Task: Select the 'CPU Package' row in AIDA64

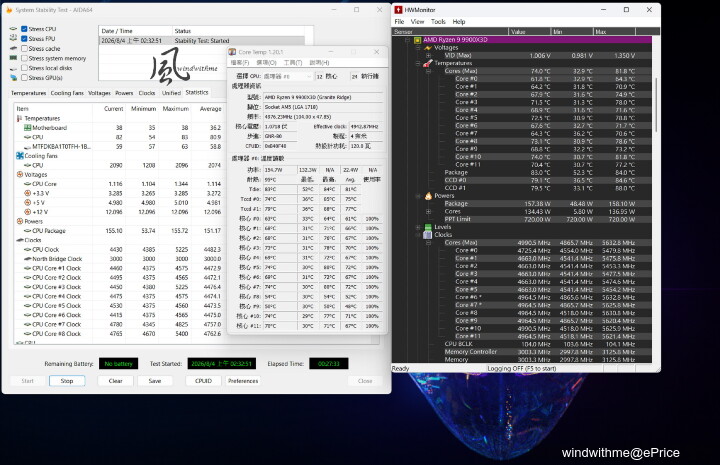Action: pyautogui.click(x=119, y=231)
